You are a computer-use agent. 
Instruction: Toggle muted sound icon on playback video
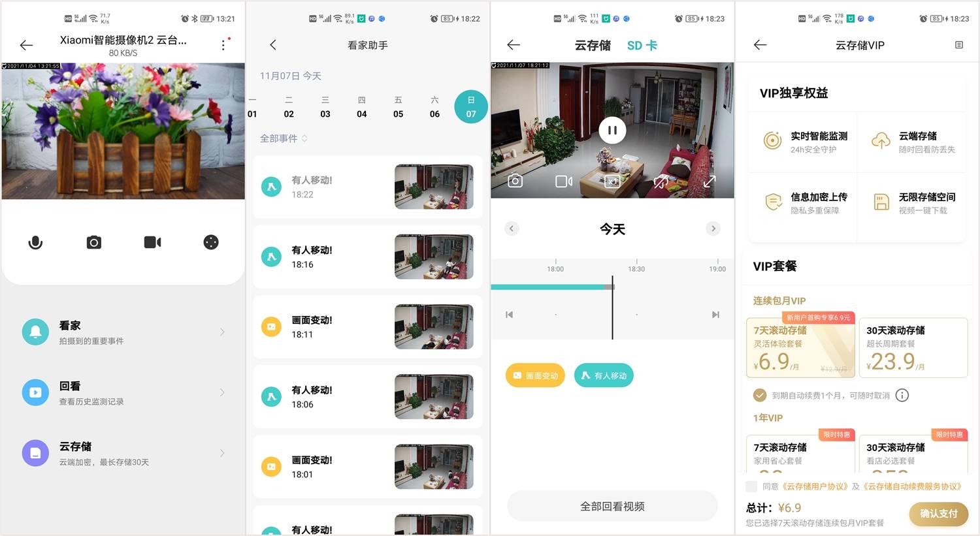point(661,181)
